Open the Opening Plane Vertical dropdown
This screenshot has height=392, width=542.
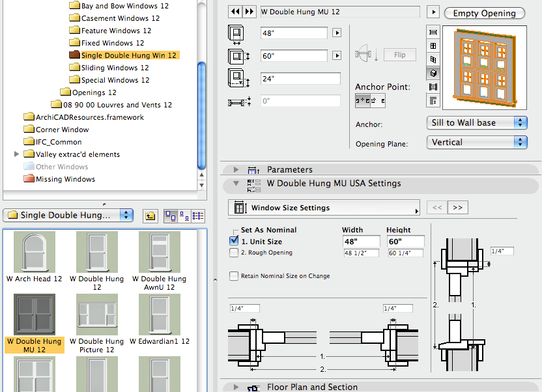[478, 142]
